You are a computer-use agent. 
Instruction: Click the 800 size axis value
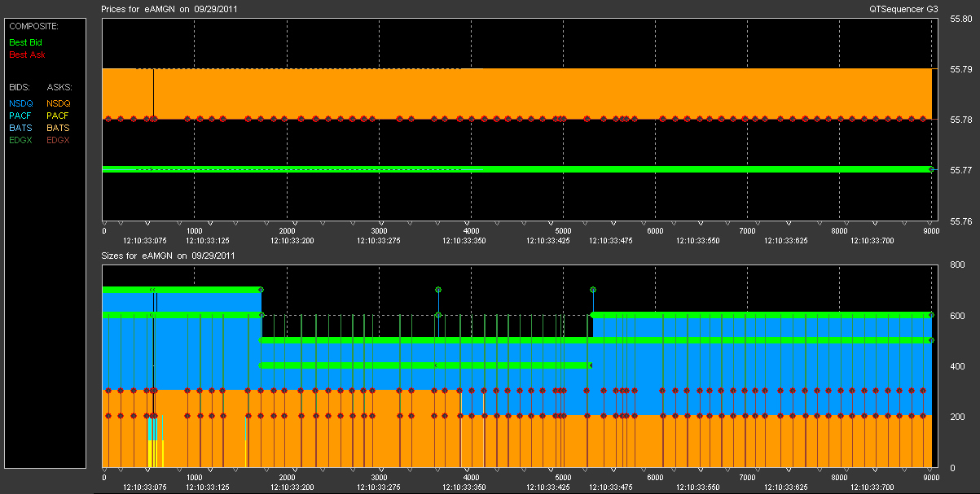tap(957, 265)
